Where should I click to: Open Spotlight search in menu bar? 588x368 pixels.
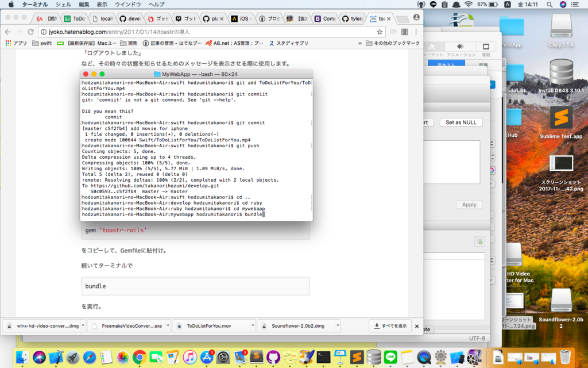pos(550,5)
